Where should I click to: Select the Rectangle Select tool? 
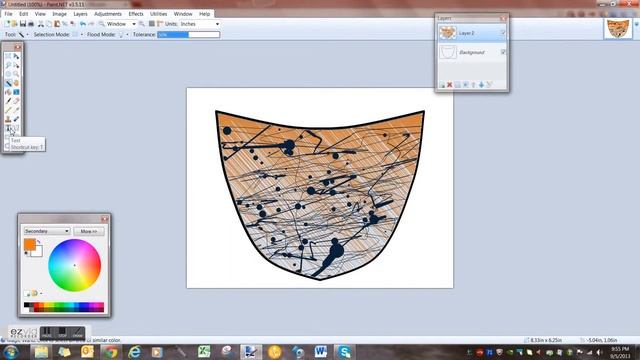(8, 56)
